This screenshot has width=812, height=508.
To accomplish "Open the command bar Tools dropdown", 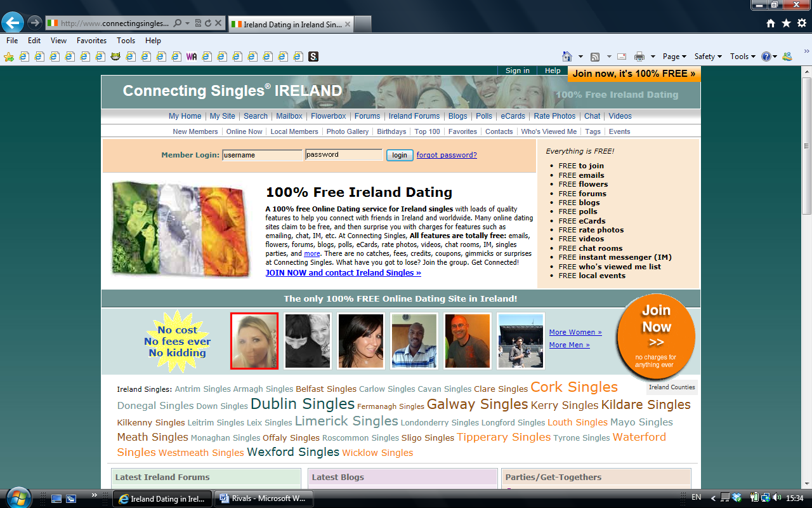I will [x=742, y=57].
